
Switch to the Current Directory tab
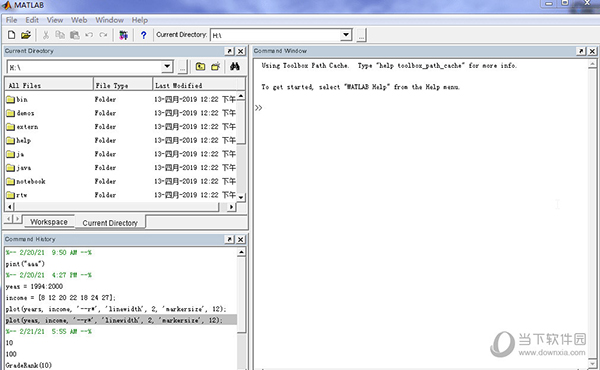pyautogui.click(x=110, y=223)
